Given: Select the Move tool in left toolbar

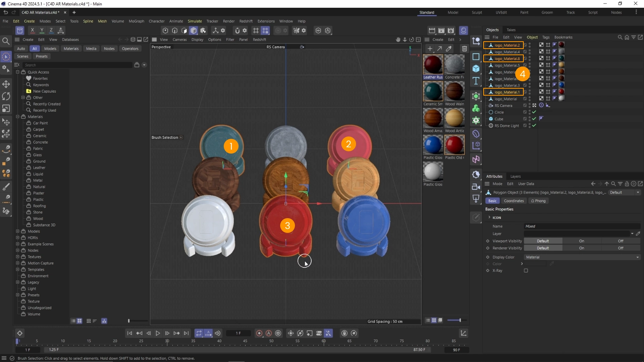Looking at the screenshot, I should coord(6,84).
